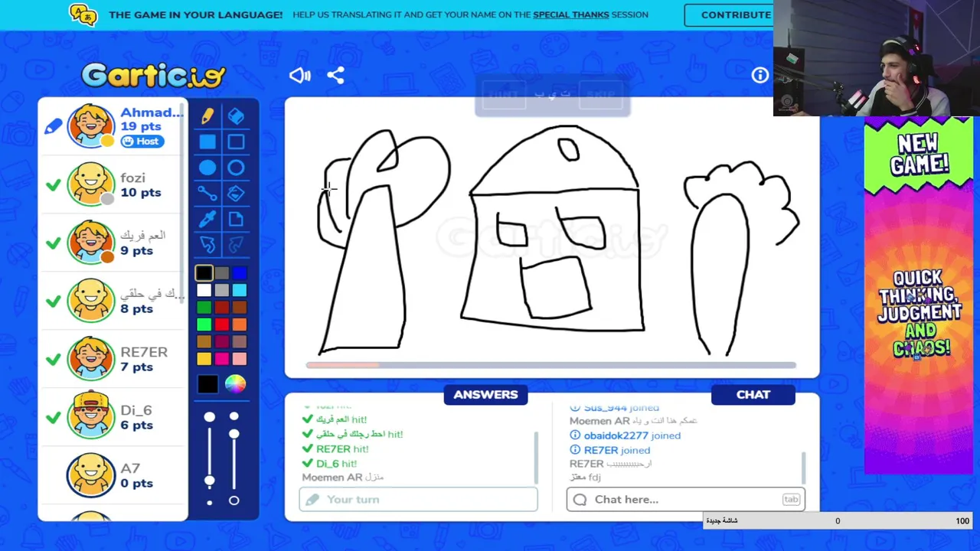
Task: Select the yellow color swatch
Action: coord(204,358)
